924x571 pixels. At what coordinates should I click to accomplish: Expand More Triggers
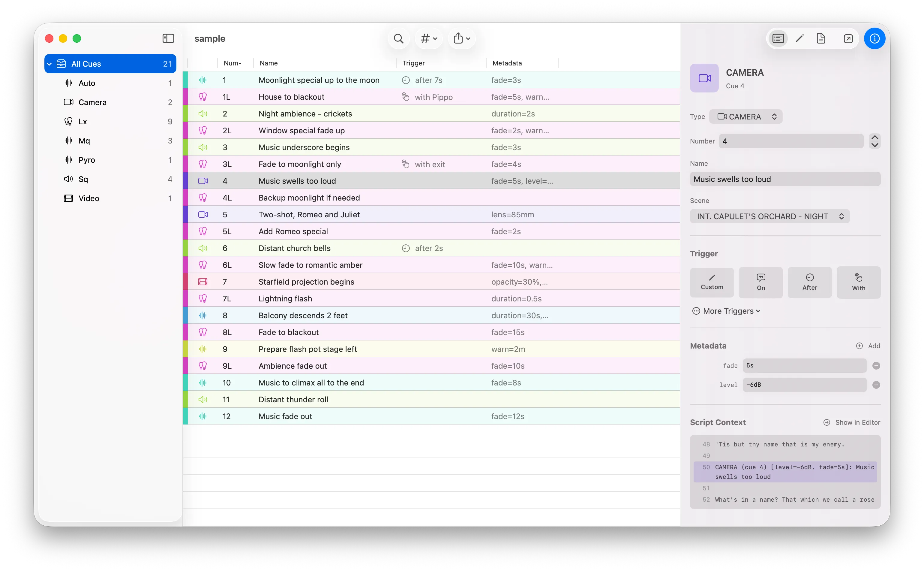click(726, 311)
